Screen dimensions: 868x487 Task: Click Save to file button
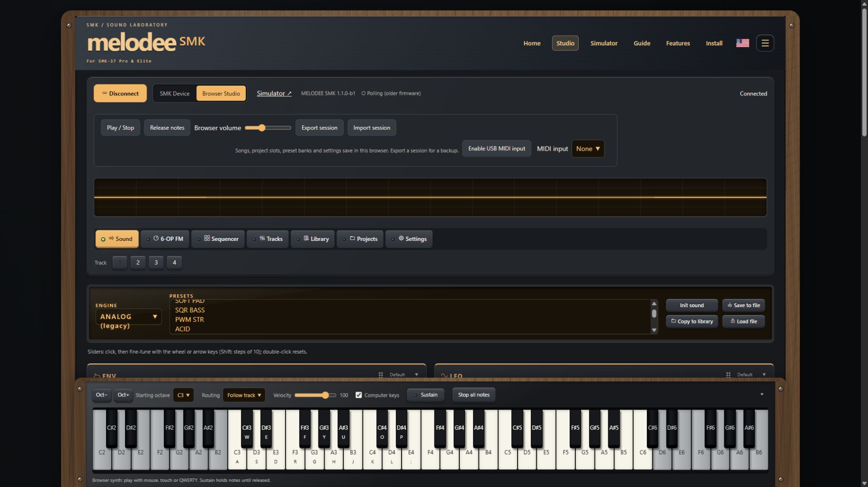[x=743, y=305]
